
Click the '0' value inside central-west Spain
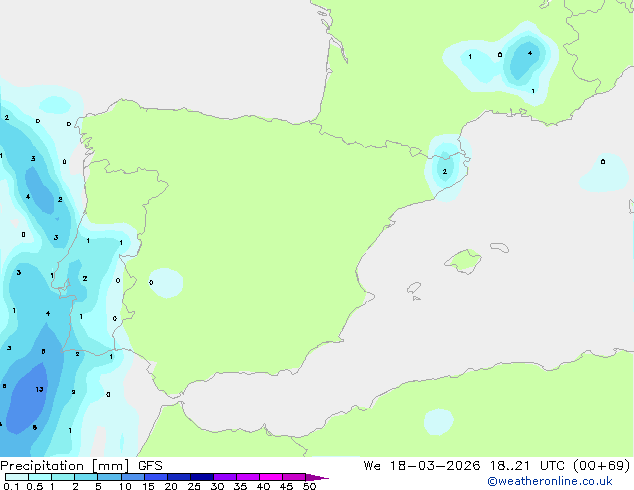[151, 282]
